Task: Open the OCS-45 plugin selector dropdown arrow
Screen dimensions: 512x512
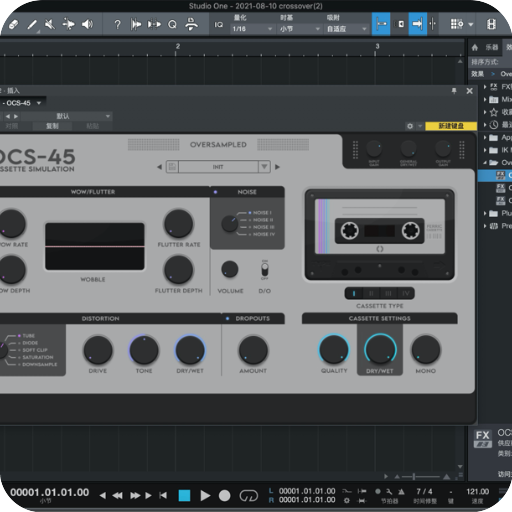Action: point(39,103)
